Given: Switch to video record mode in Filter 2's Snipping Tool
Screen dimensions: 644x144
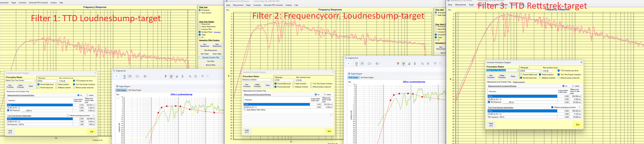Looking at the screenshot, I should click(362, 64).
